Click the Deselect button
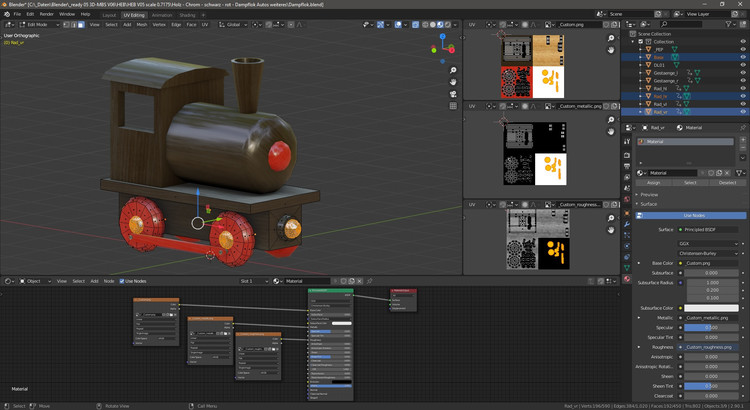 (x=727, y=183)
